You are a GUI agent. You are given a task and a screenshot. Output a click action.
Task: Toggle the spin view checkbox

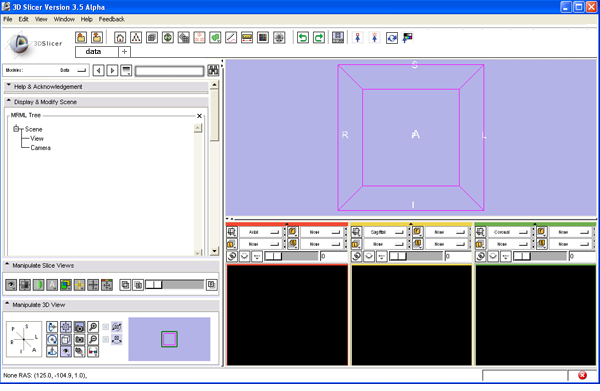point(106,327)
